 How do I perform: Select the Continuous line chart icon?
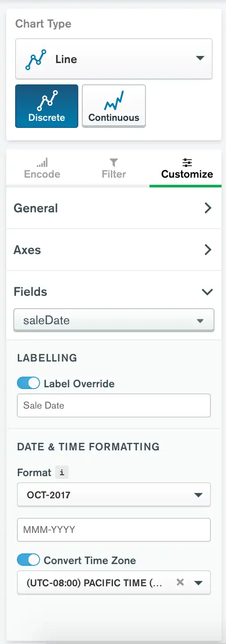point(114,100)
